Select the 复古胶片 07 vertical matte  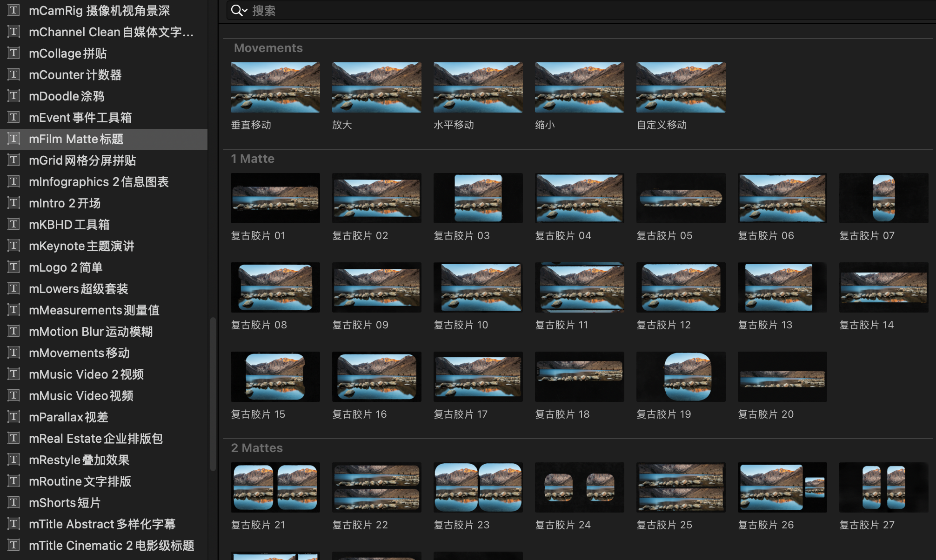pos(884,198)
